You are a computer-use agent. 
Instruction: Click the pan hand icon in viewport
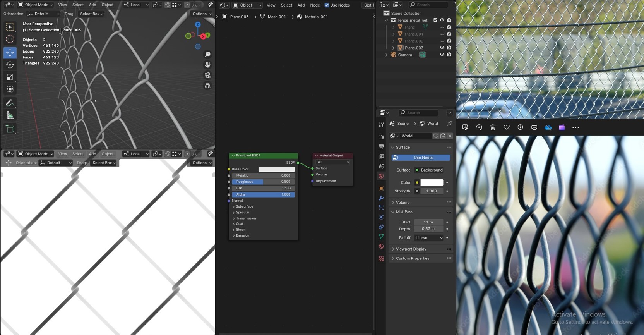207,65
